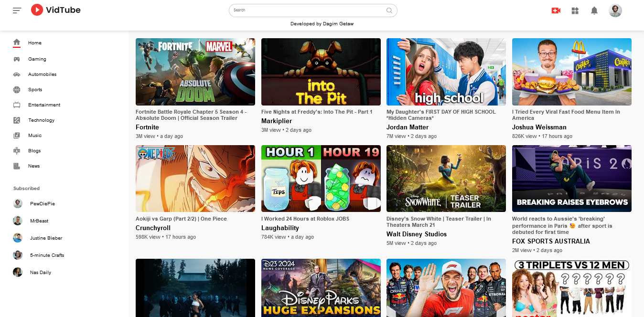Click Nas Daily's avatar image
Image resolution: width=644 pixels, height=317 pixels.
(18, 272)
